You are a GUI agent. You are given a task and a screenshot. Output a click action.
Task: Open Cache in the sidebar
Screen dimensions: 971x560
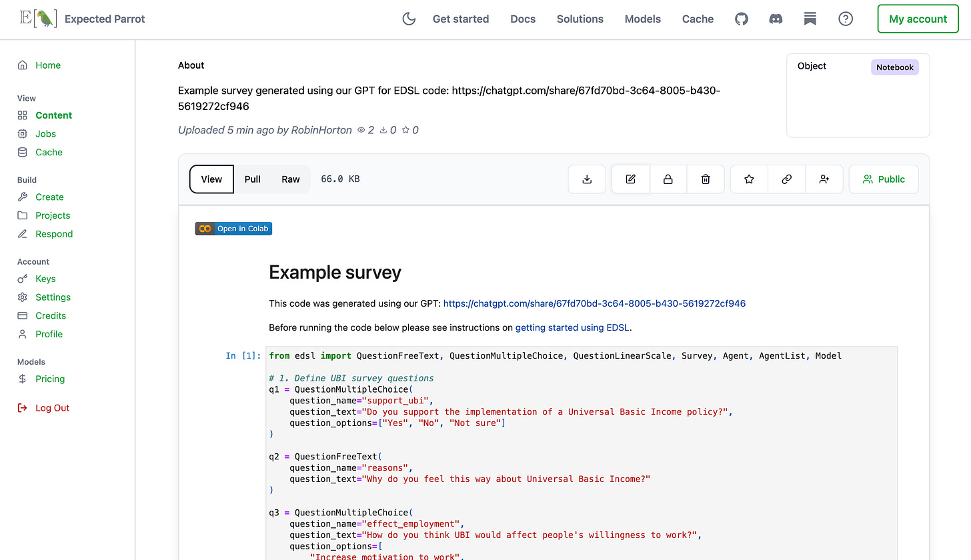point(49,153)
